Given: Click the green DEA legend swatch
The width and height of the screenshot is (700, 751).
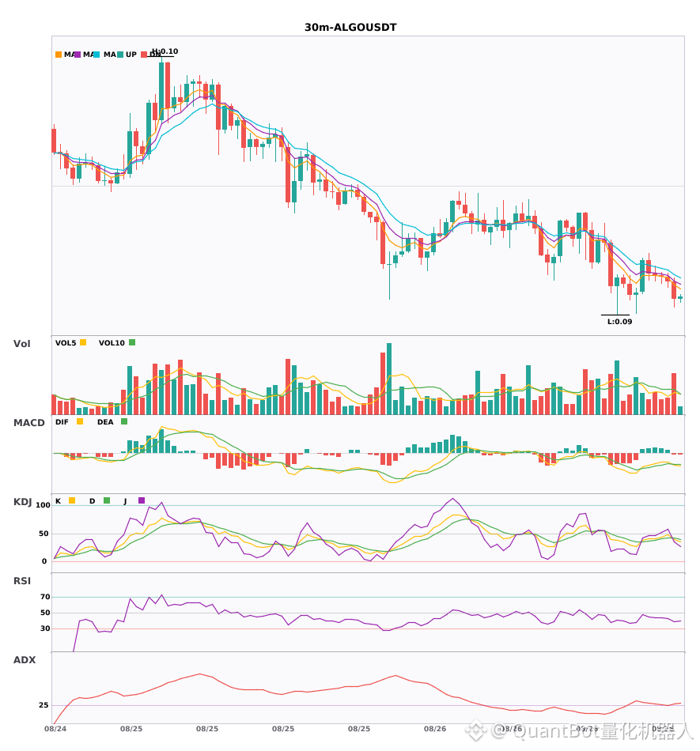Looking at the screenshot, I should pos(124,421).
